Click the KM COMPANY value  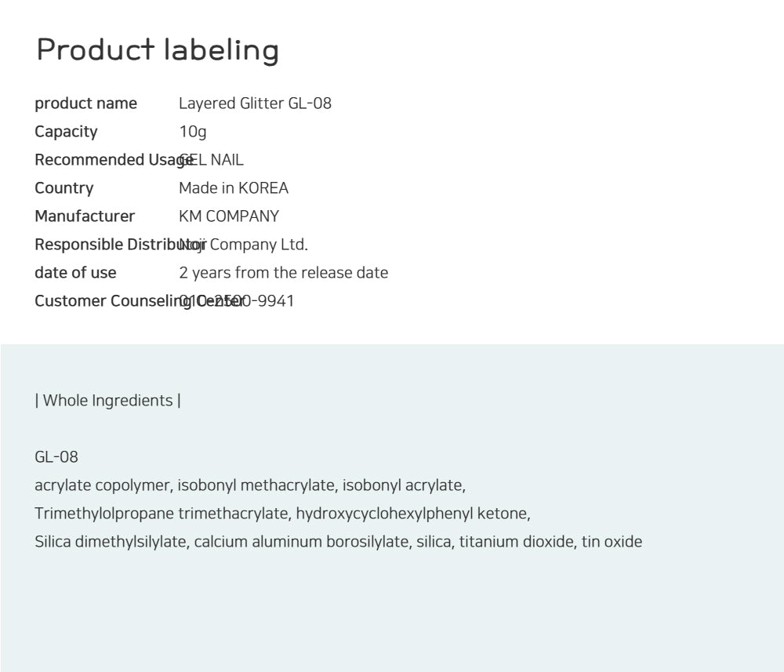point(229,216)
